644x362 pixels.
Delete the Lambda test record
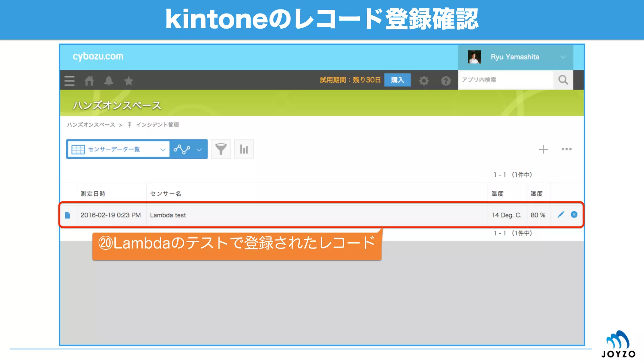(x=574, y=215)
